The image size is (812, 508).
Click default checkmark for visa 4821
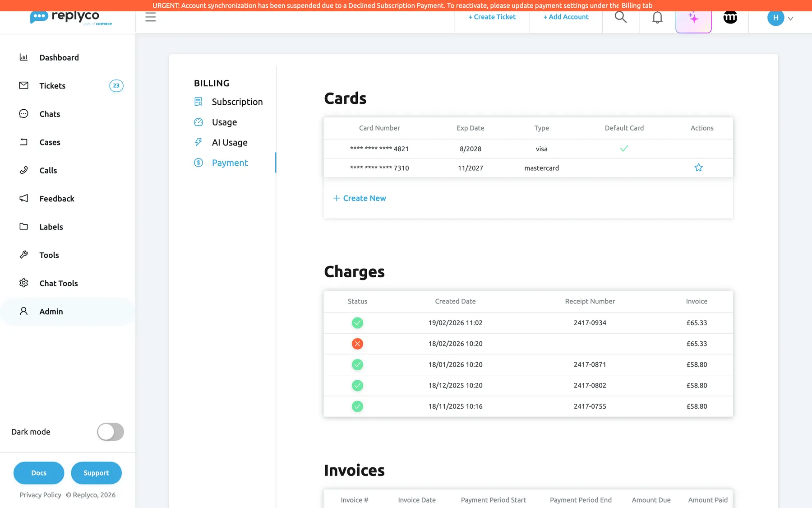click(x=624, y=148)
